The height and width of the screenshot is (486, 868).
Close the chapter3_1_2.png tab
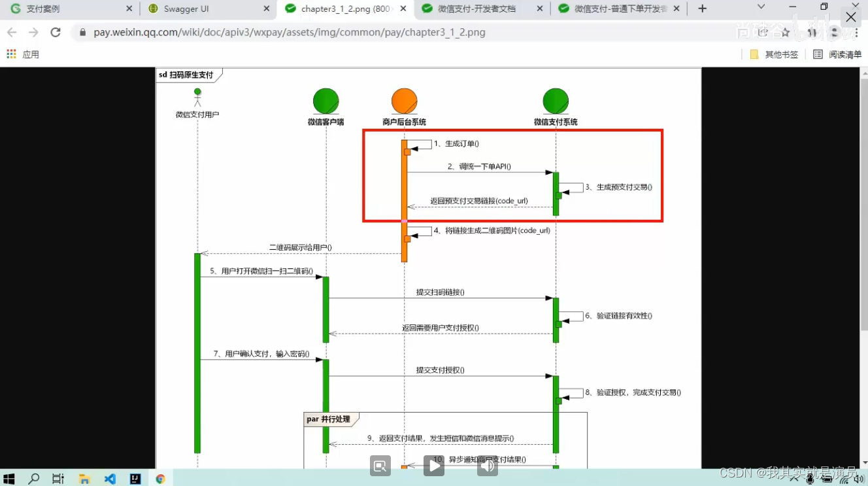(403, 9)
